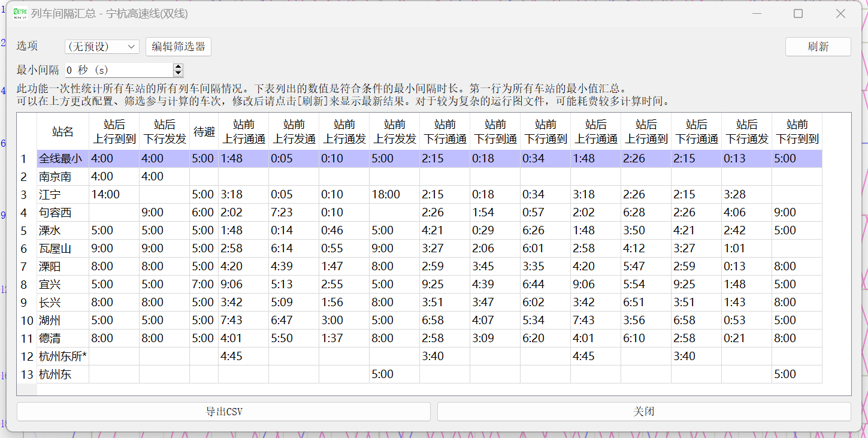Image resolution: width=868 pixels, height=438 pixels.
Task: Click the 站前 下行通通 column header
Action: point(445,132)
